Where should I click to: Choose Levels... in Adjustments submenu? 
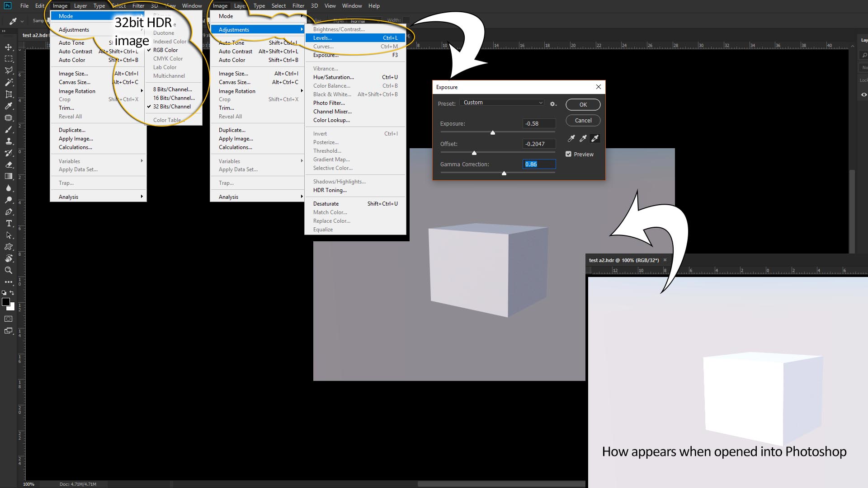point(355,38)
